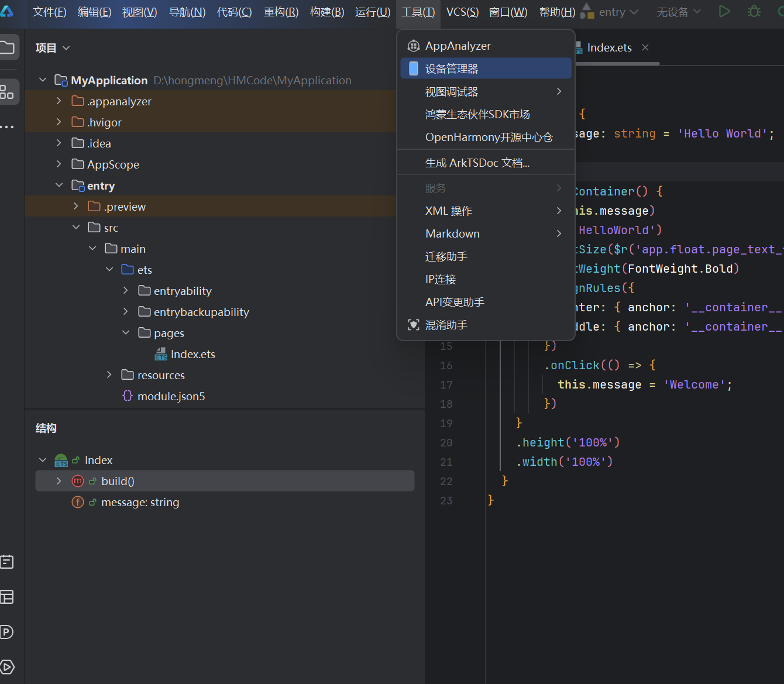Switch to the Index.ets editor tab
784x684 pixels.
point(609,47)
